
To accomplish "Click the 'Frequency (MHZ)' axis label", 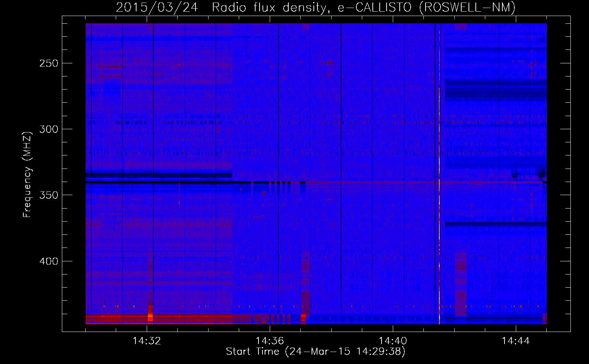I will 27,174.
